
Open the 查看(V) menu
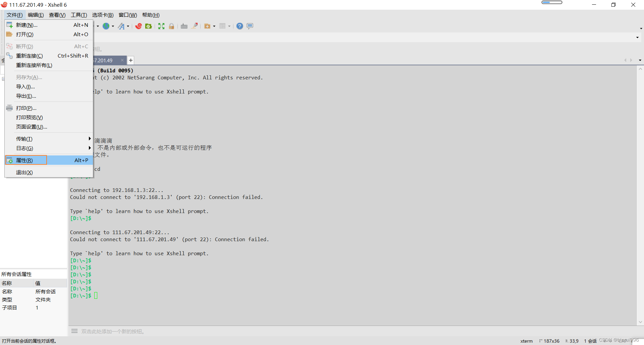(57, 15)
